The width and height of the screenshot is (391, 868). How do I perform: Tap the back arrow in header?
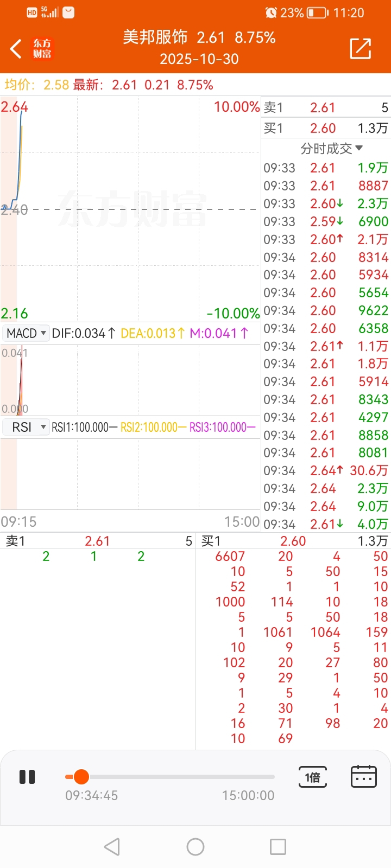tap(16, 48)
